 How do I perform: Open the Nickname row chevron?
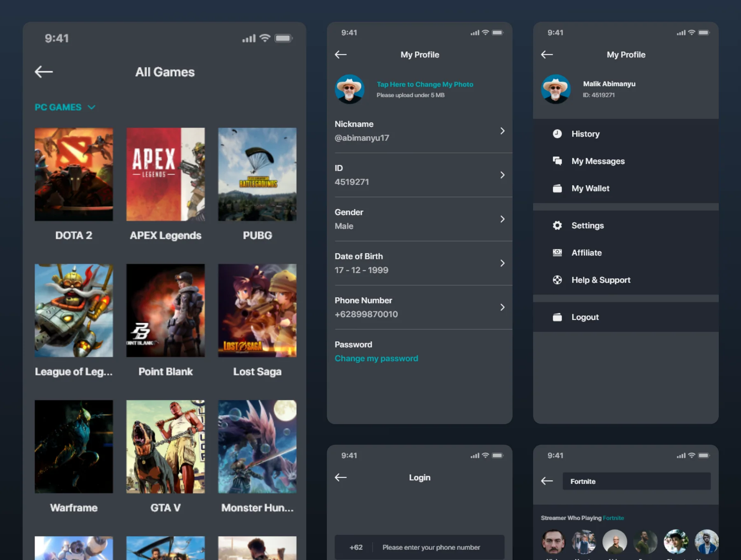click(x=503, y=131)
